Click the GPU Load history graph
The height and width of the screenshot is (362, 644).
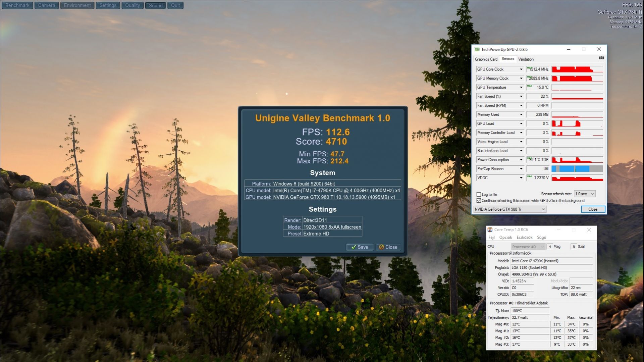[577, 124]
